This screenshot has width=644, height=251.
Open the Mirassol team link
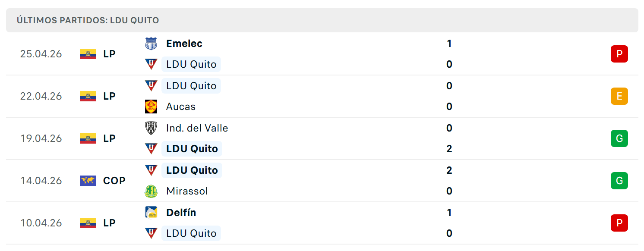(187, 191)
